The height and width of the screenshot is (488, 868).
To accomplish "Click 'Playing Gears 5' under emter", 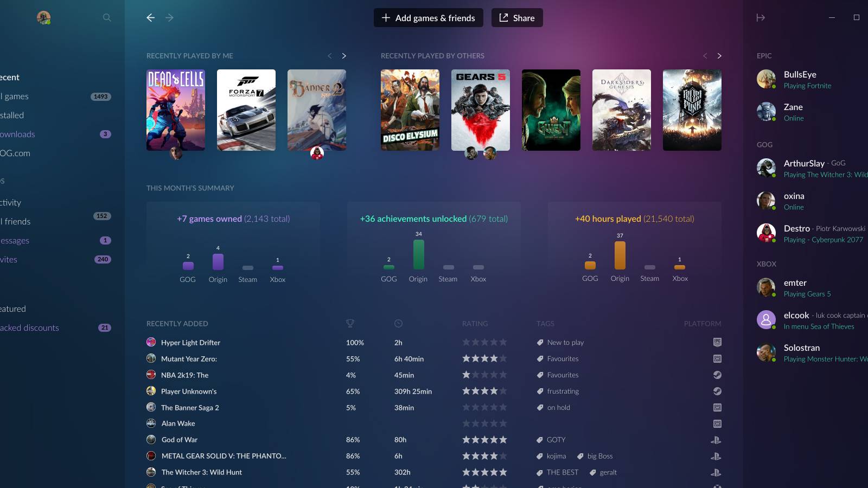I will pyautogui.click(x=807, y=294).
